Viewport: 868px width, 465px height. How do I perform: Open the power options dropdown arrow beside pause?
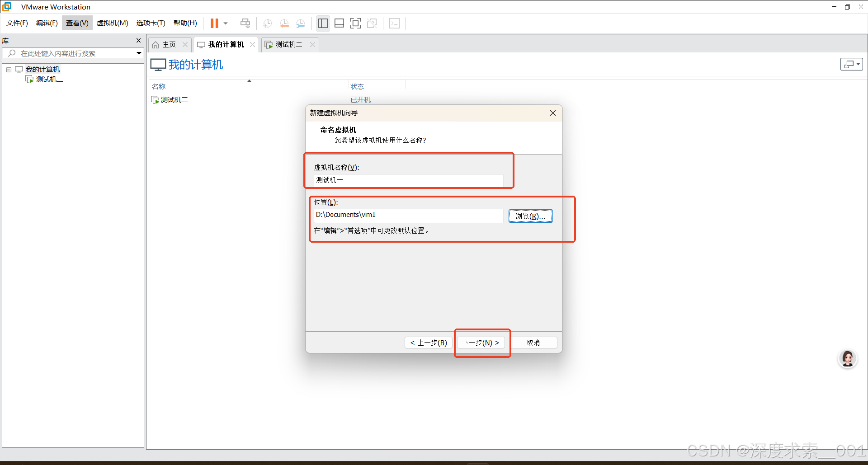(226, 23)
